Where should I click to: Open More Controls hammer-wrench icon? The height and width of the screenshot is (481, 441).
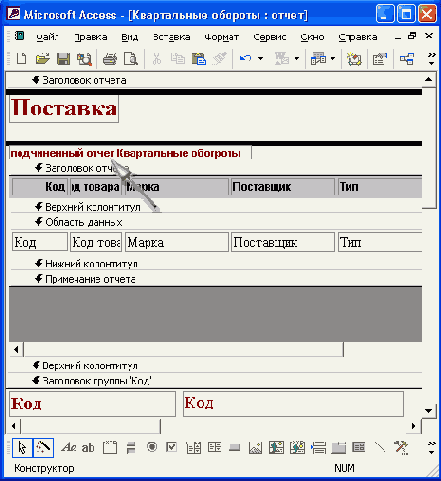click(x=401, y=448)
